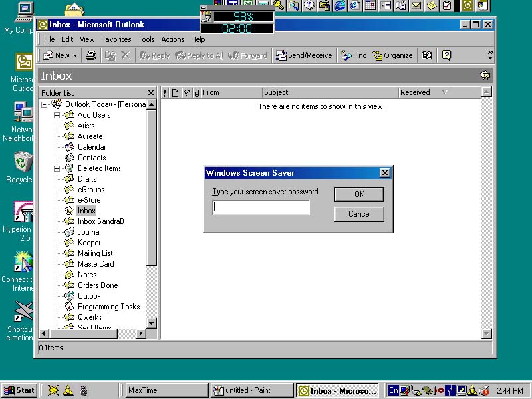Click the Move to Folder toolbar icon

coord(110,55)
